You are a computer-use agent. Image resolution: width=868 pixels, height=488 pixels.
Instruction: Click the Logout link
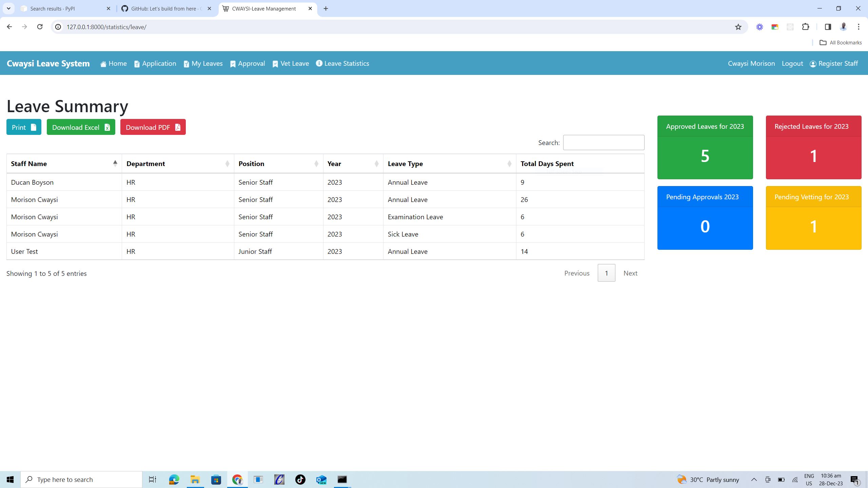(792, 63)
